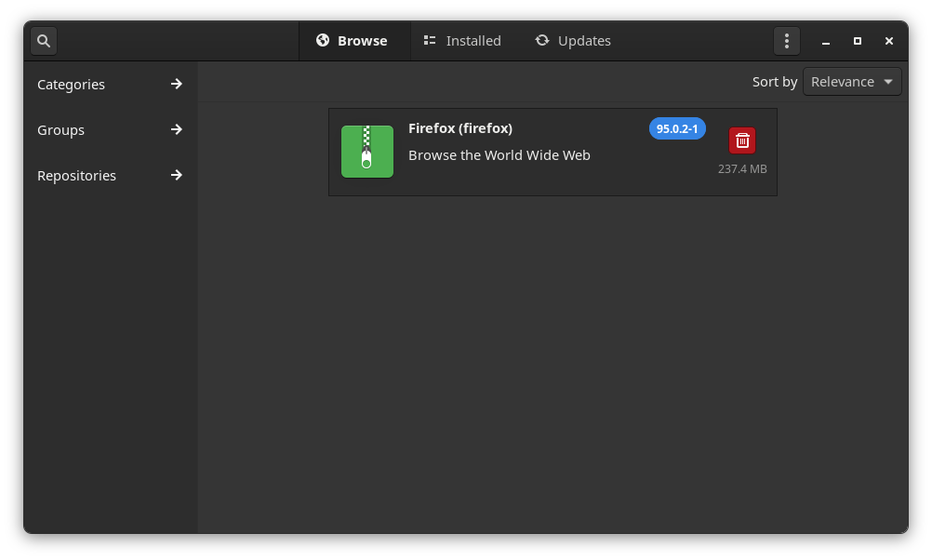
Task: Click the globe icon on Browse tab
Action: tap(323, 40)
